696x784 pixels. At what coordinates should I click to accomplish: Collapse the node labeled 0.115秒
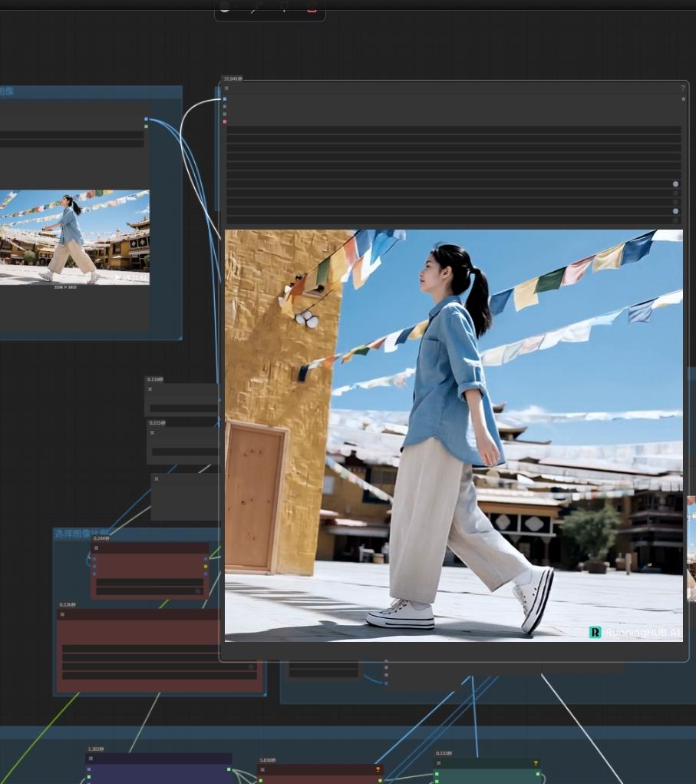[152, 432]
